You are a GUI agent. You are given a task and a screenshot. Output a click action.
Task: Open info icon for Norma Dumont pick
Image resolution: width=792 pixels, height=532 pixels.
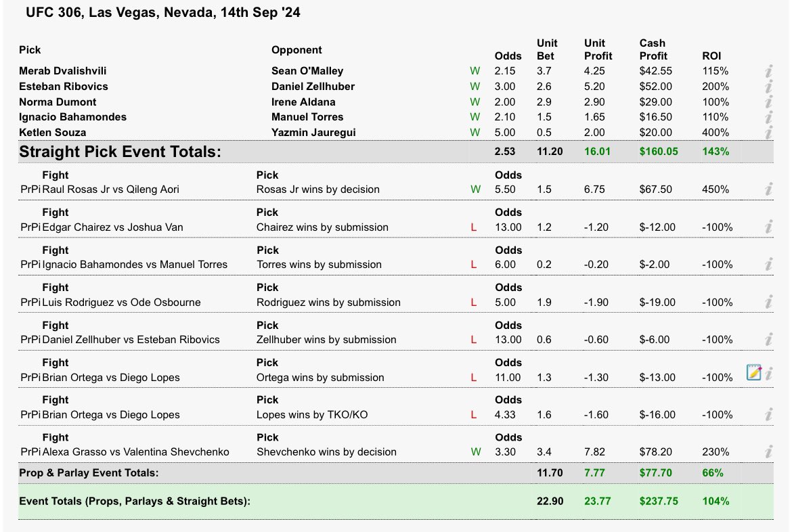pyautogui.click(x=768, y=102)
